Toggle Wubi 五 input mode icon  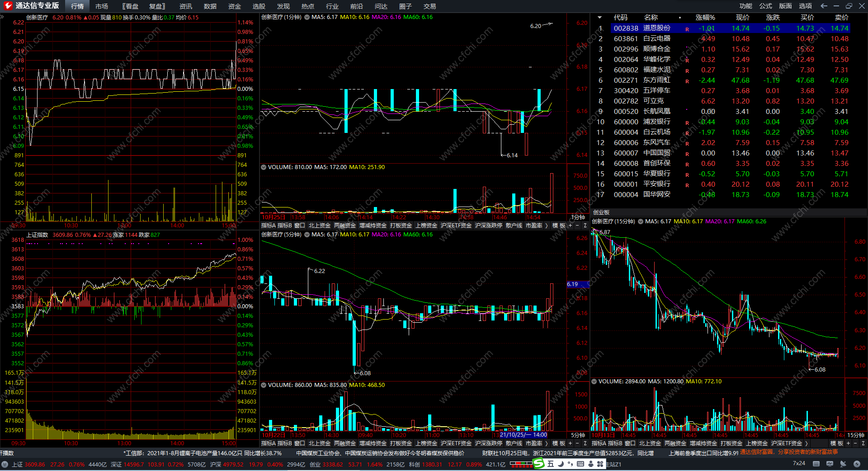(x=550, y=464)
